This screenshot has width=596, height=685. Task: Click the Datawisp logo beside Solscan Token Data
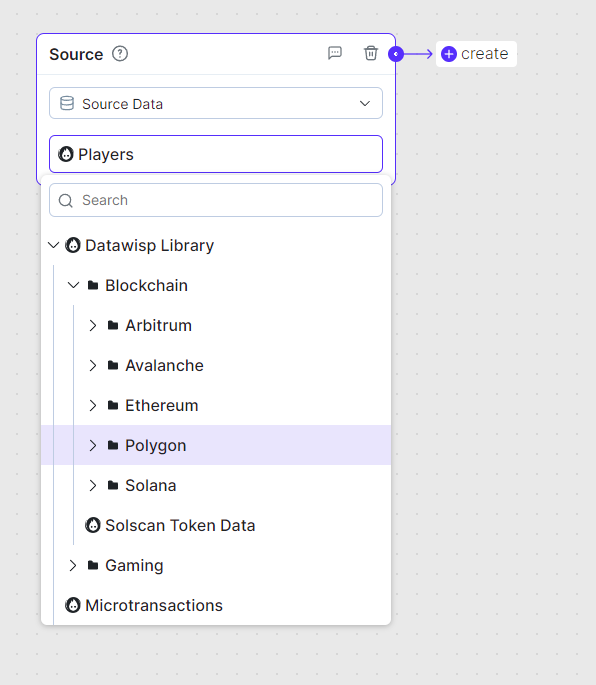pyautogui.click(x=93, y=525)
